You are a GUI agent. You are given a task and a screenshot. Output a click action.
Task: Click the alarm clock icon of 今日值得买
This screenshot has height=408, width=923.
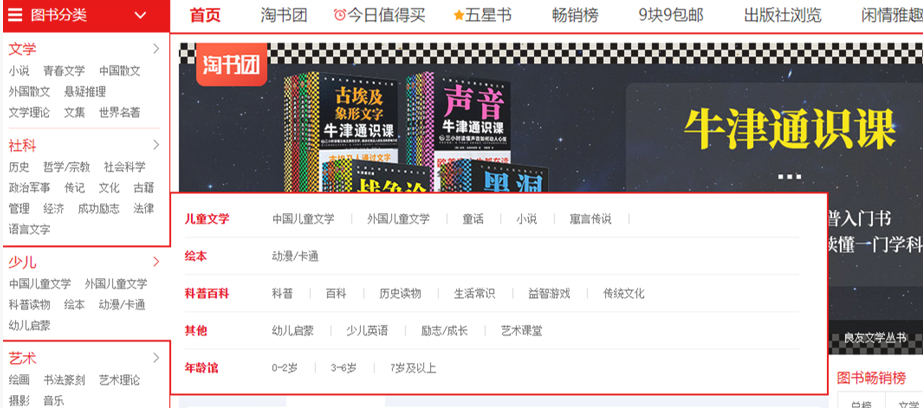pyautogui.click(x=340, y=15)
